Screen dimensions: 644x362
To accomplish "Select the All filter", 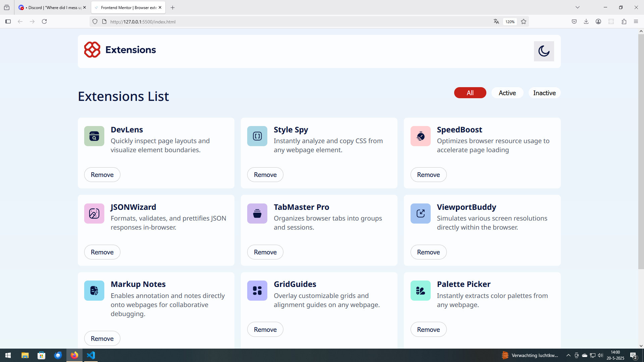I will (x=470, y=93).
